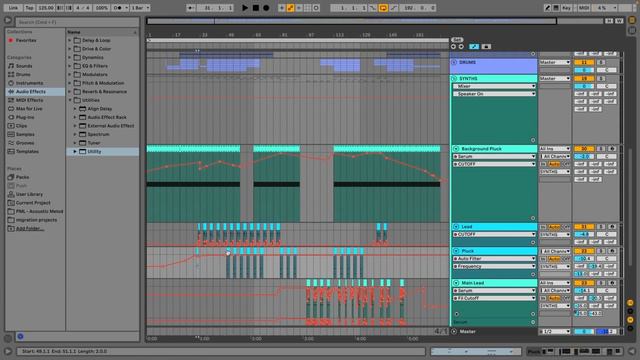Collapse the Utilities folder
This screenshot has height=360, width=640.
[x=70, y=100]
